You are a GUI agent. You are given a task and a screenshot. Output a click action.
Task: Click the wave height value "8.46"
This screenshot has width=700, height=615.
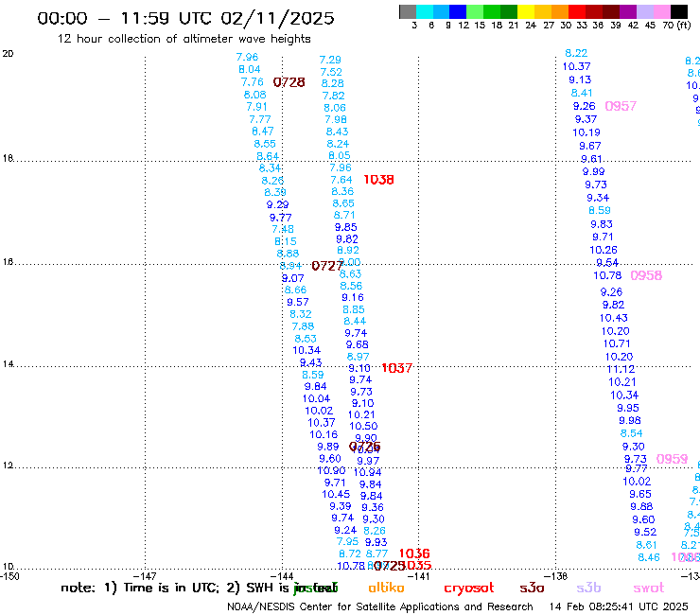[x=649, y=557]
